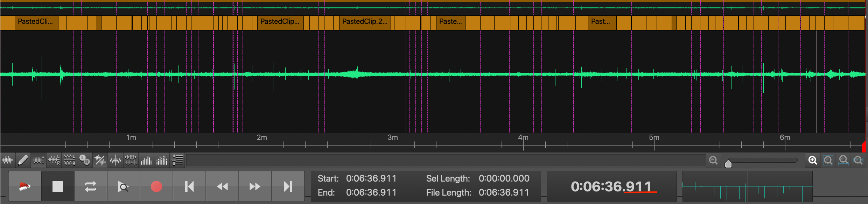The width and height of the screenshot is (868, 204).
Task: Click the Sel Length: label
Action: pyautogui.click(x=448, y=178)
